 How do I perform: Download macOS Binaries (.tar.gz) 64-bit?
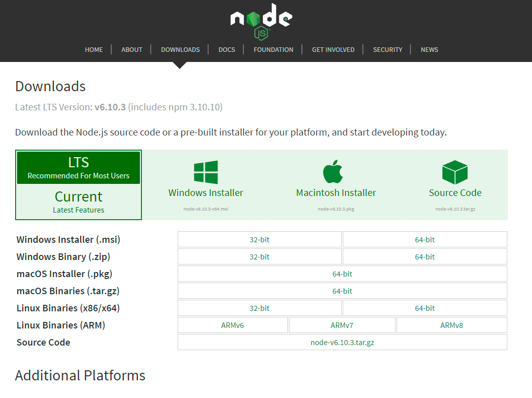coord(342,291)
